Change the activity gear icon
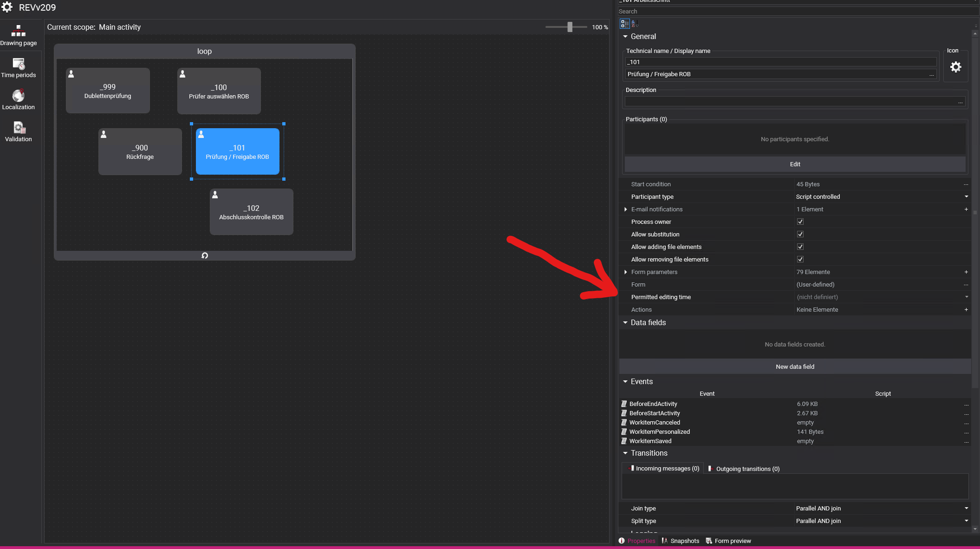980x549 pixels. (955, 67)
